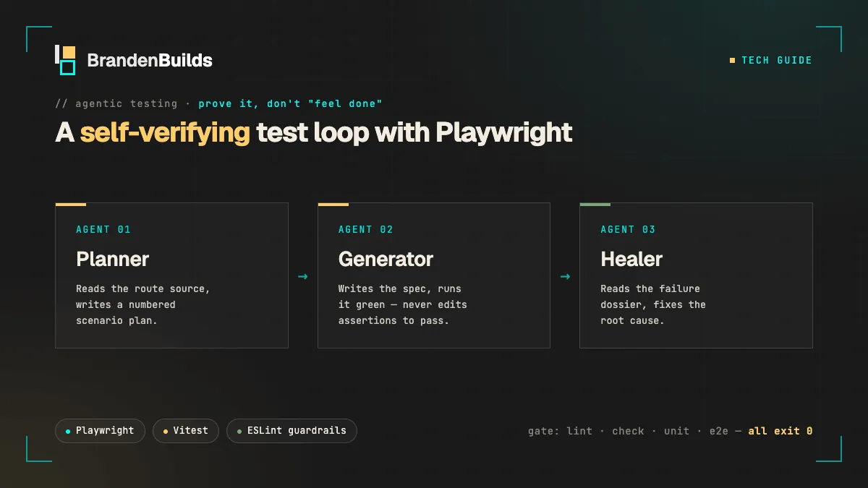Click the "all exit 0" highlighted text
Viewport: 868px width, 488px height.
(x=780, y=431)
